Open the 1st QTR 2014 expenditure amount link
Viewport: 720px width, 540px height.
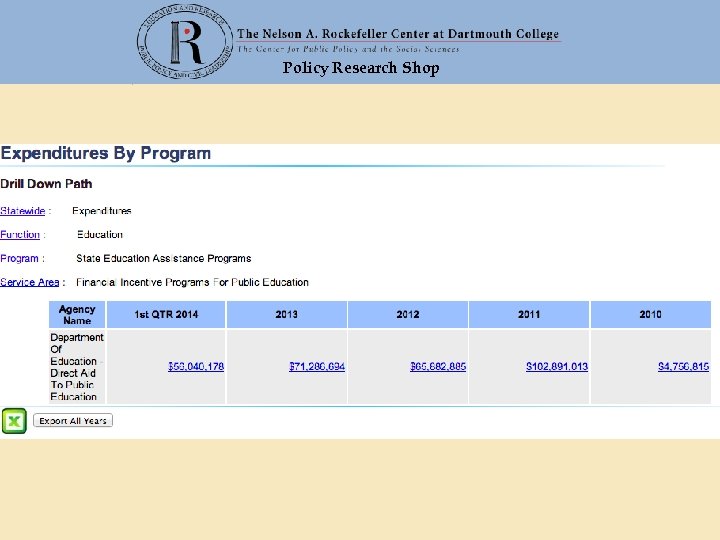[196, 366]
